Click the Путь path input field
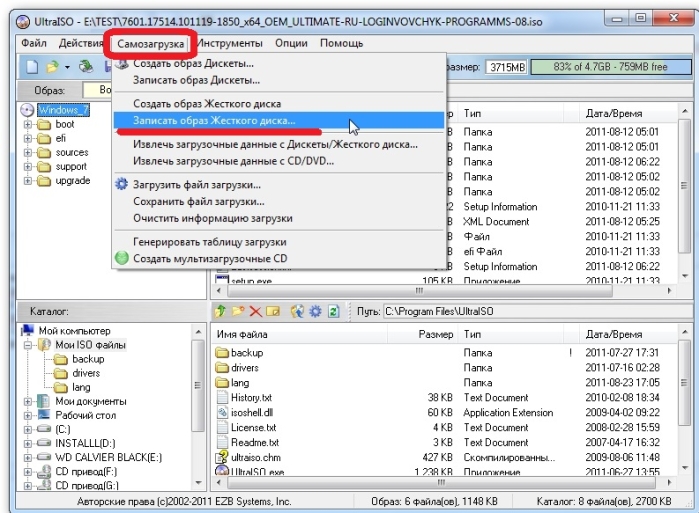 536,311
